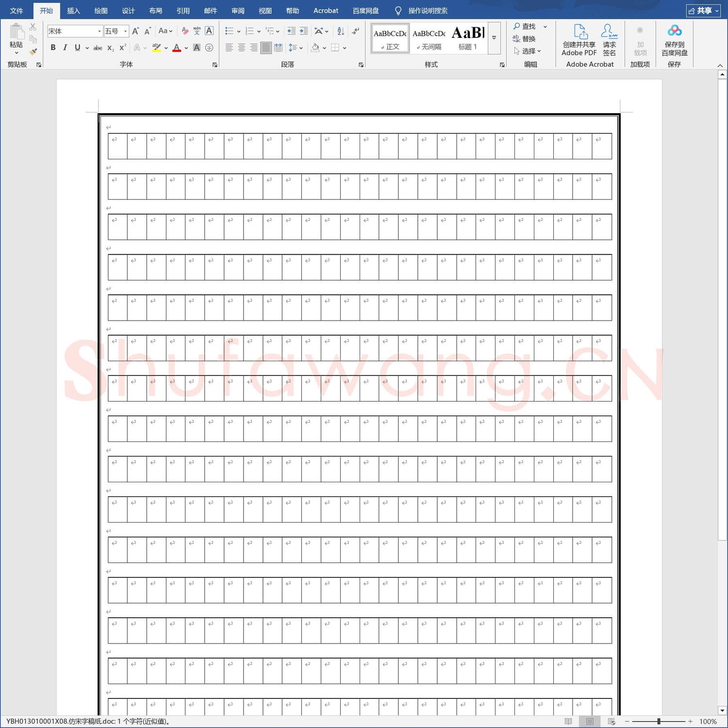Screen dimensions: 728x728
Task: Decrease paragraph indent
Action: (291, 31)
